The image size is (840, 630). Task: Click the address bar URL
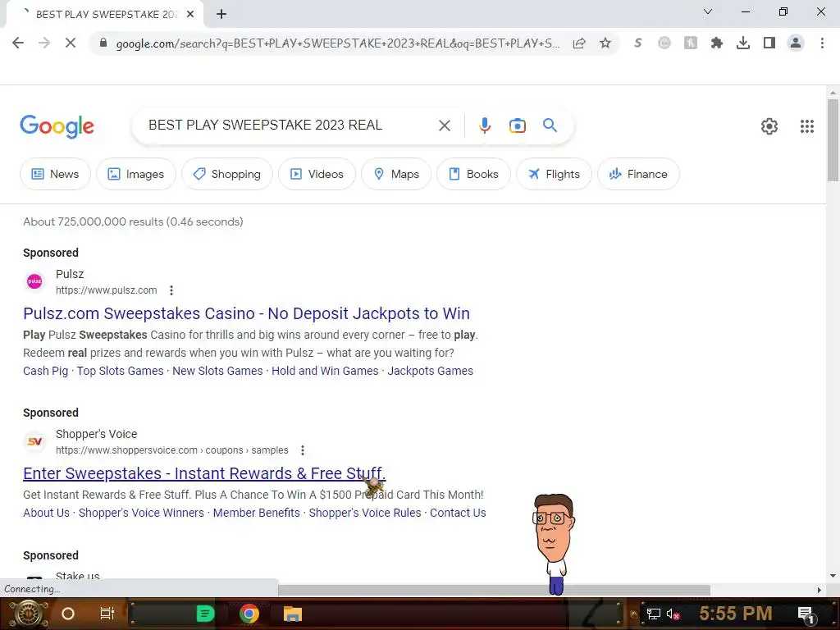337,43
